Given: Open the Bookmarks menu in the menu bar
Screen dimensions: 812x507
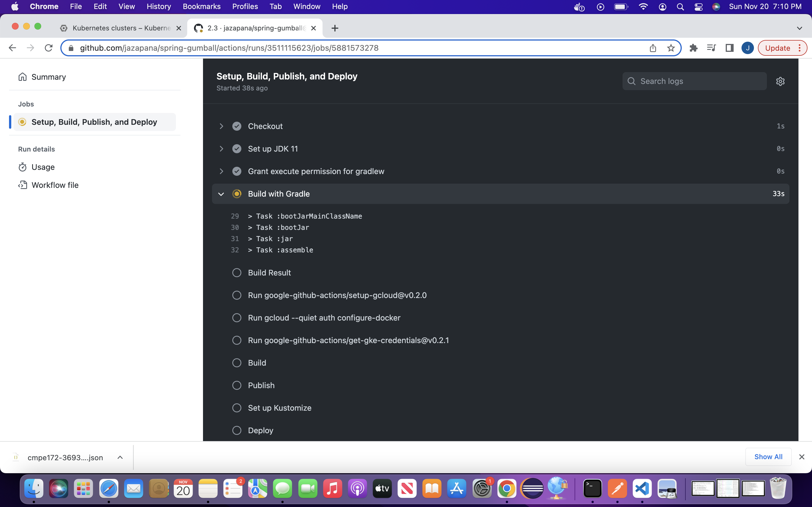Looking at the screenshot, I should tap(202, 6).
